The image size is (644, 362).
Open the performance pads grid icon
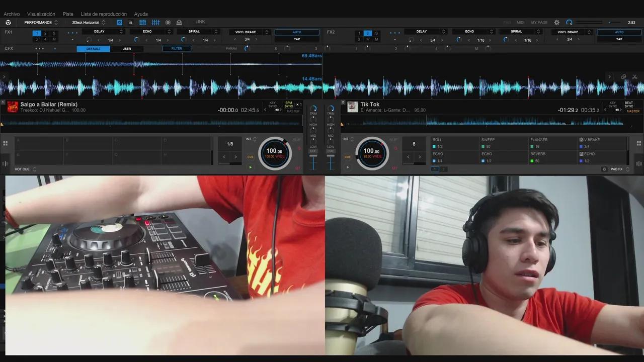pos(143,23)
